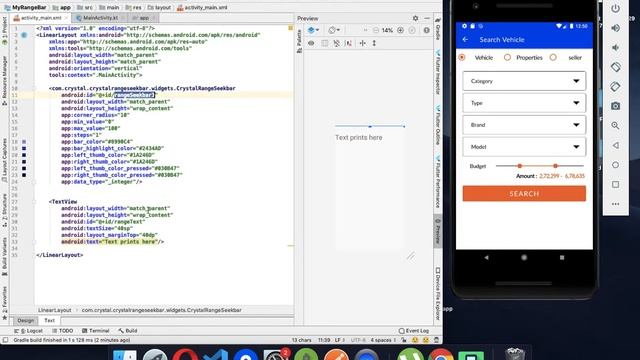Toggle view options eye icon in Preview
Viewport: 640px width, 360px height.
[311, 43]
